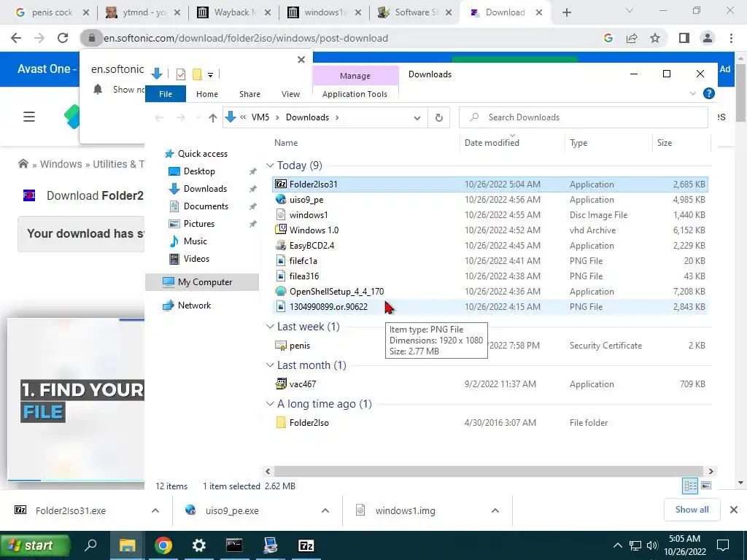747x560 pixels.
Task: Open the Chrome profile avatar
Action: point(708,38)
